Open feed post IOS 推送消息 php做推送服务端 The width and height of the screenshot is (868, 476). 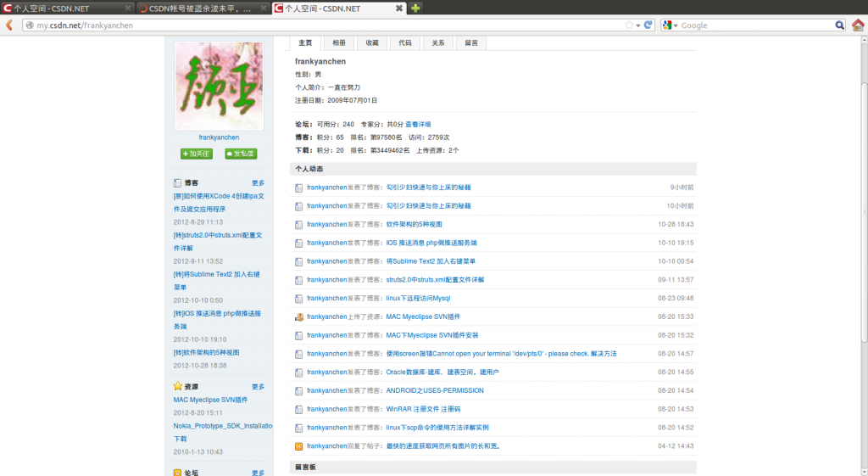pos(431,243)
